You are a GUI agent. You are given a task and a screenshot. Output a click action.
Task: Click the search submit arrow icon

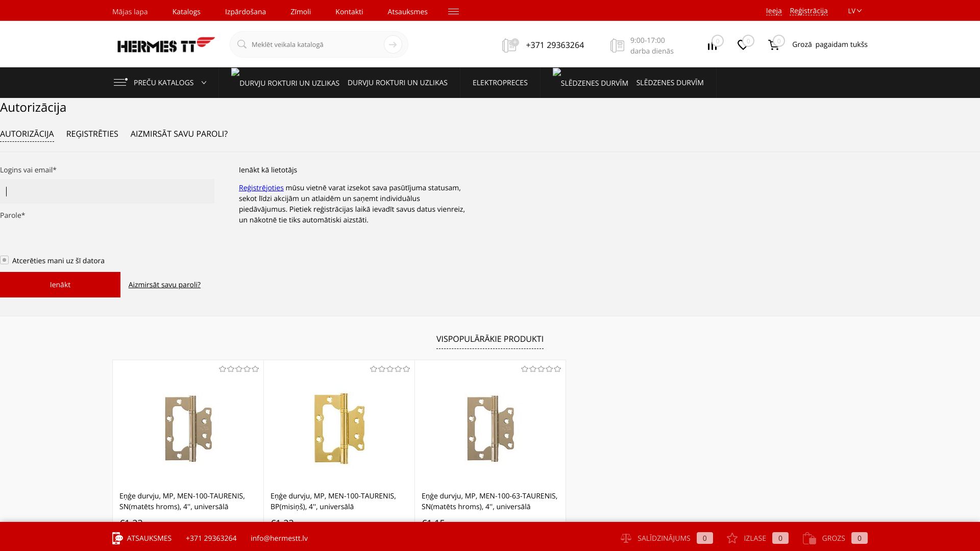(x=393, y=44)
